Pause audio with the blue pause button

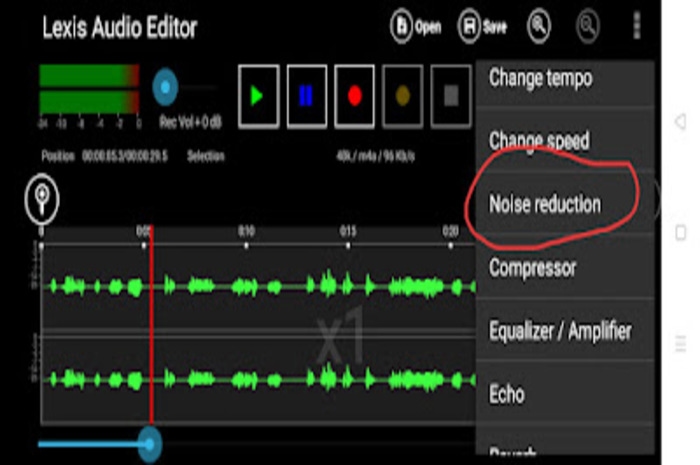[x=307, y=96]
